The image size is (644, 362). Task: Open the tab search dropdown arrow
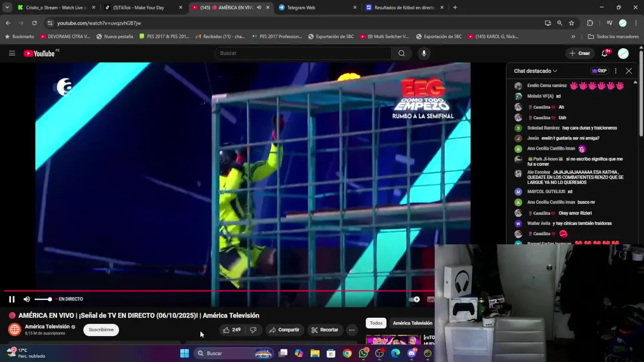[7, 8]
